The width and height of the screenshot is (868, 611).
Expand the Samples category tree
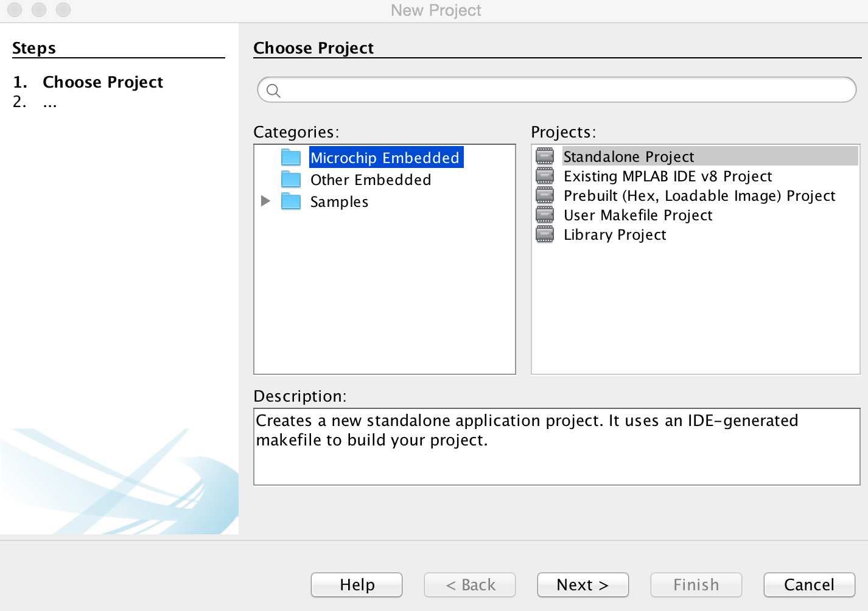click(265, 201)
